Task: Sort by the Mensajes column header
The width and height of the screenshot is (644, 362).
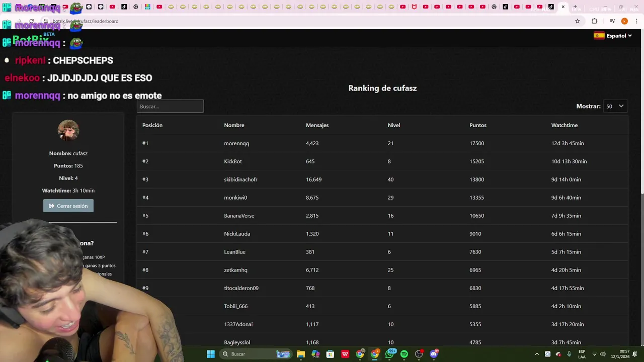Action: 317,125
